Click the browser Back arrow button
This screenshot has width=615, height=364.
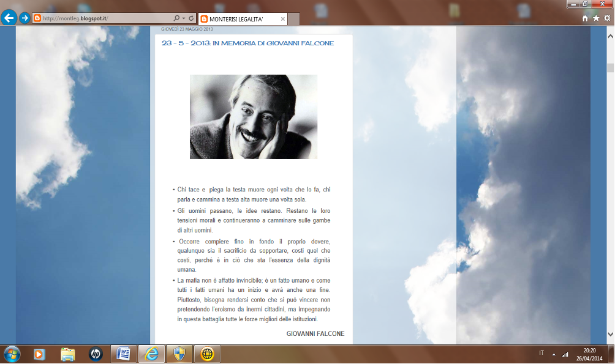[x=9, y=18]
